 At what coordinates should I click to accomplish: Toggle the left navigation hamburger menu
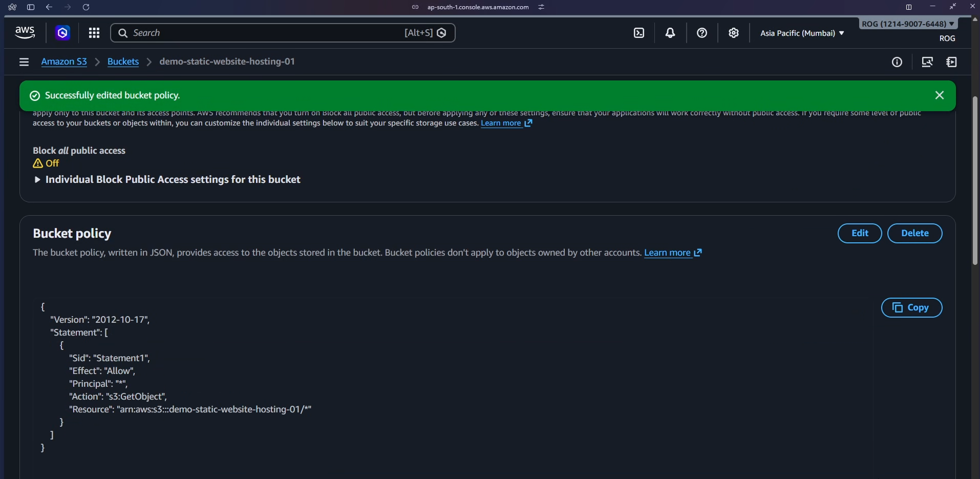[x=24, y=62]
